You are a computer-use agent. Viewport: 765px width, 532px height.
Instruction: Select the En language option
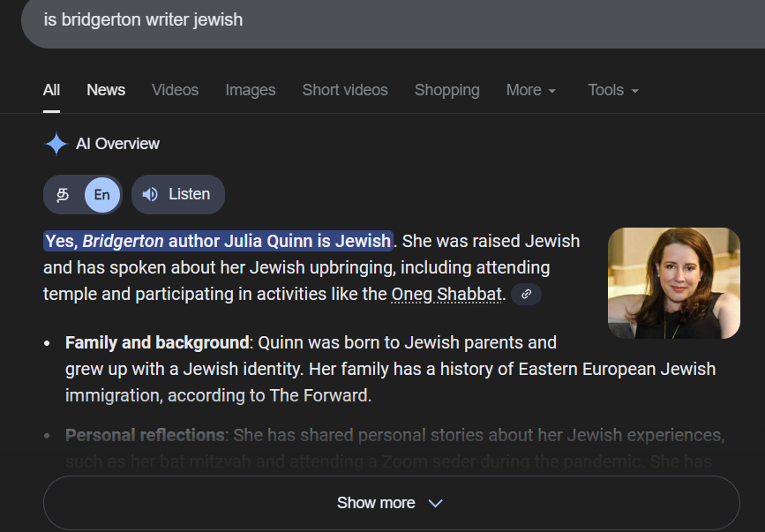102,194
